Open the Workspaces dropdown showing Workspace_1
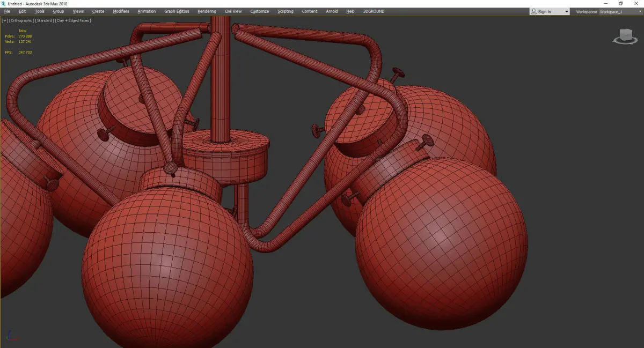644x348 pixels. 620,11
